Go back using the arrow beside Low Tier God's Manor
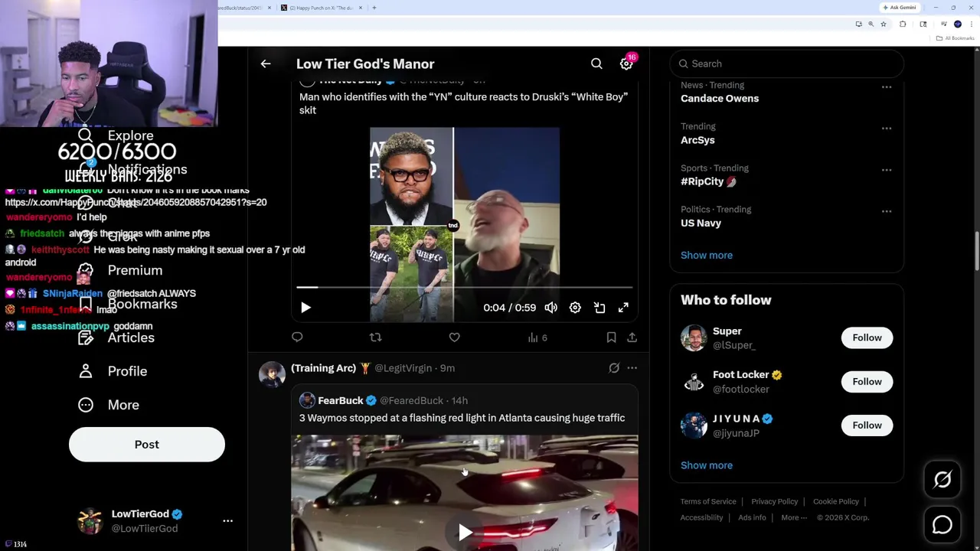The image size is (980, 551). tap(266, 64)
